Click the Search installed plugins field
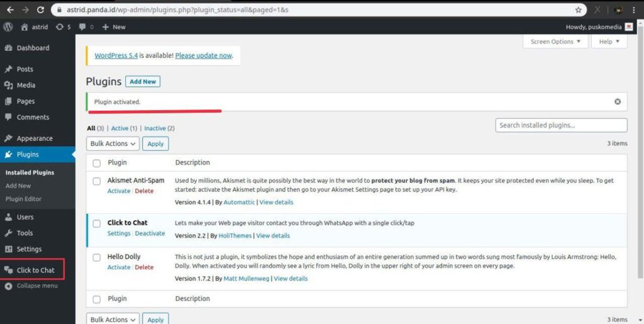This screenshot has width=644, height=324. (x=561, y=126)
